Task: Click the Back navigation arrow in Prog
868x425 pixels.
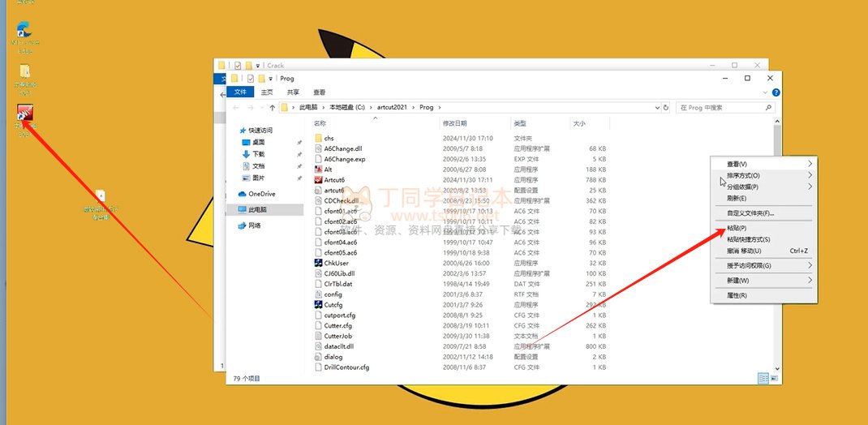Action: tap(236, 107)
